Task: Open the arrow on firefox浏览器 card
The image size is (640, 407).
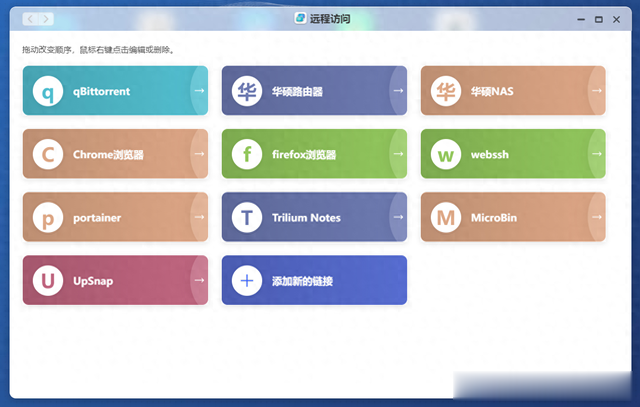Action: (398, 154)
